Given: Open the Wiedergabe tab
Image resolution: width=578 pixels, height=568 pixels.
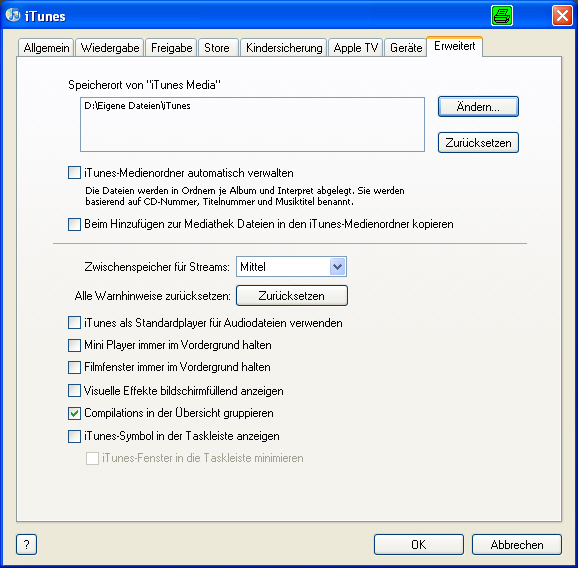Looking at the screenshot, I should tap(110, 48).
